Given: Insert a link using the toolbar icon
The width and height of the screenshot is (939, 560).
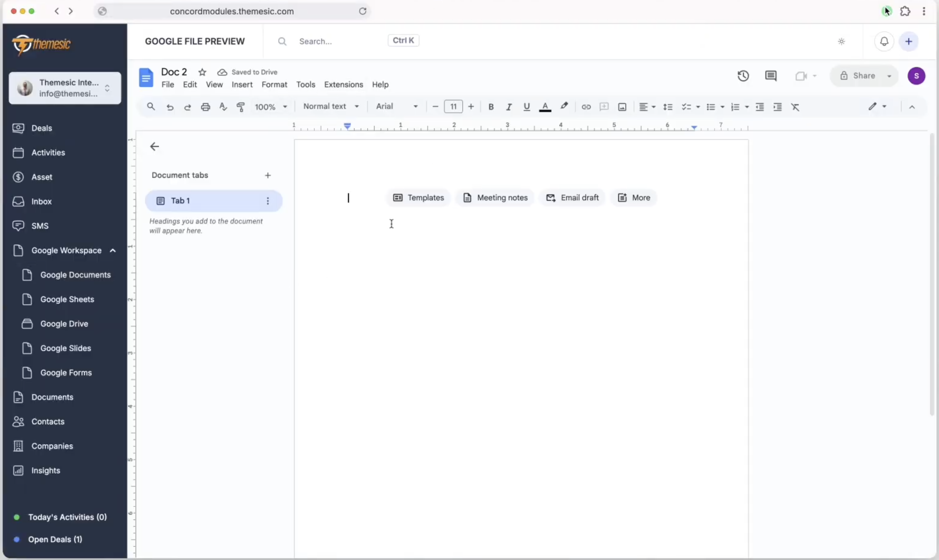Looking at the screenshot, I should point(586,107).
